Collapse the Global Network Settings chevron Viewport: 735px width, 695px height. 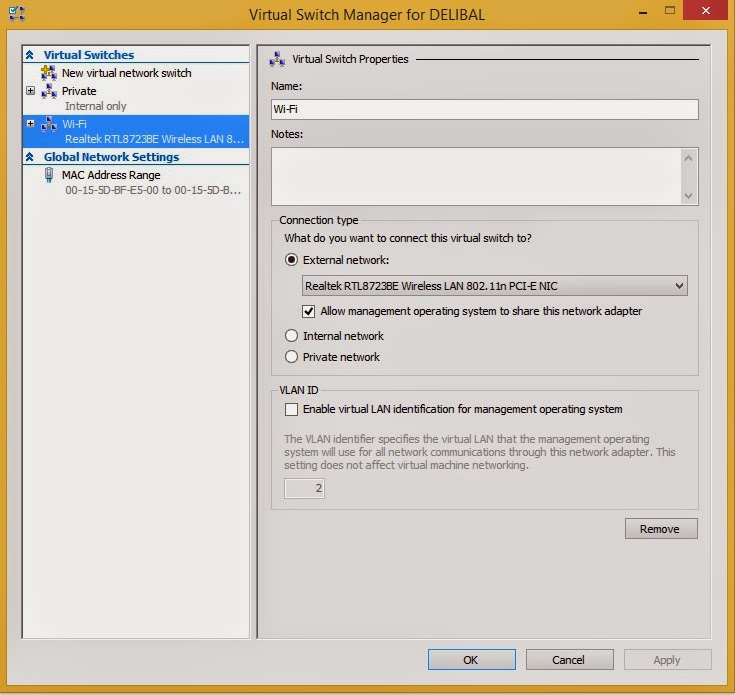point(30,157)
